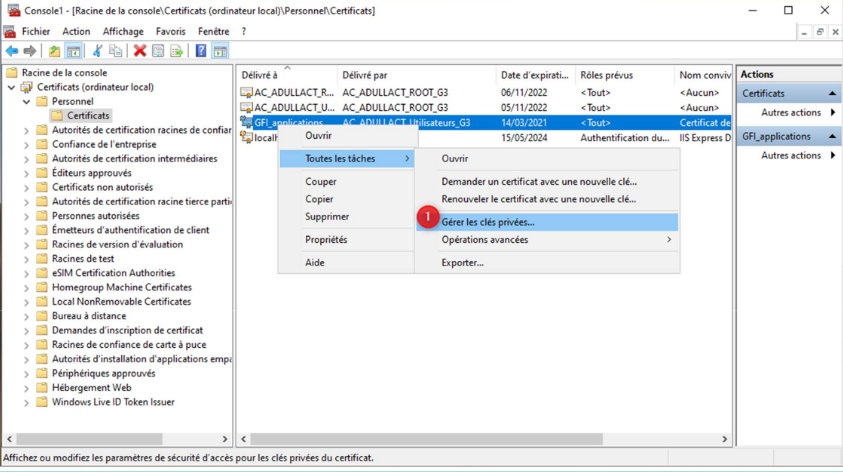Click the blue Help question mark icon
Viewport: 843px width, 472px height.
click(x=201, y=51)
